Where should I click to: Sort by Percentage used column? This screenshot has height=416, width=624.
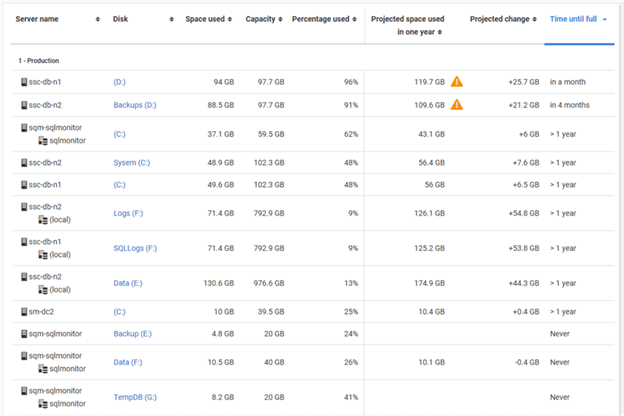[324, 19]
